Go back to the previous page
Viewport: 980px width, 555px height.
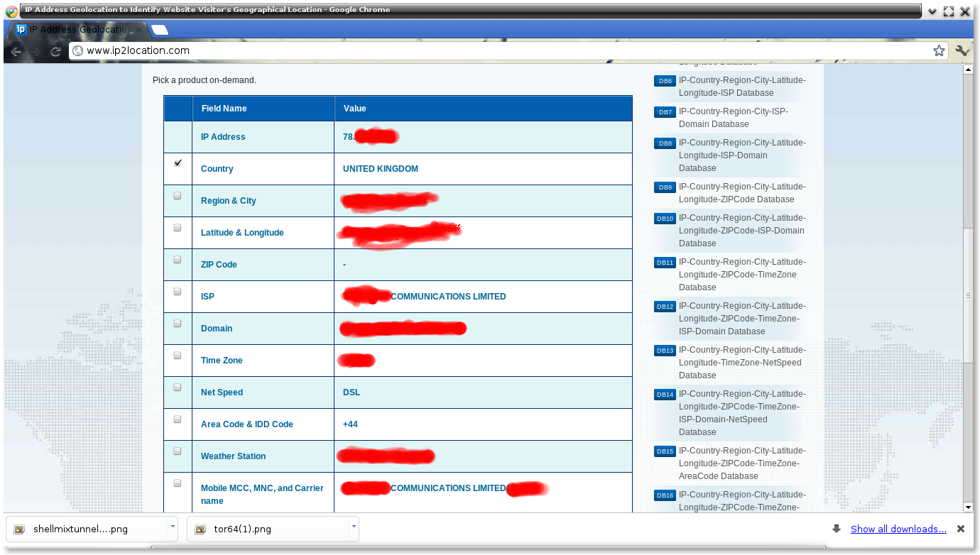click(x=16, y=51)
